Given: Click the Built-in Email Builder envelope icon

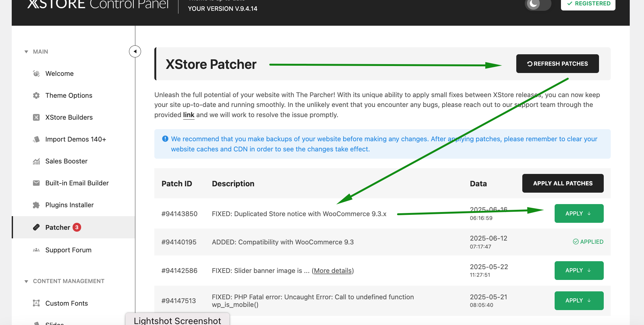Looking at the screenshot, I should point(36,183).
